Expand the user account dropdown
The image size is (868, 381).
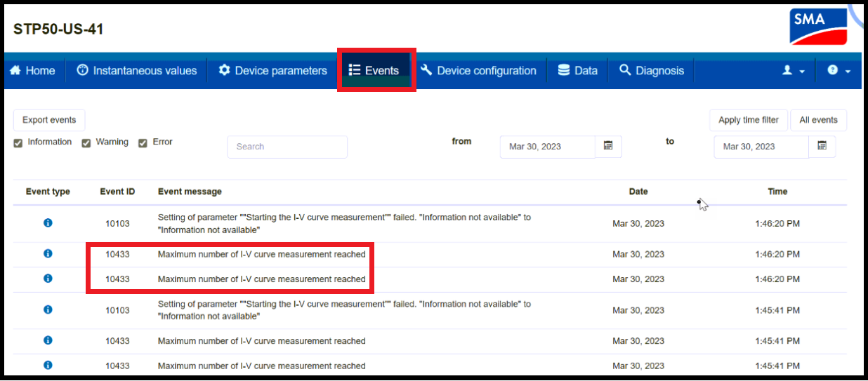pos(794,71)
